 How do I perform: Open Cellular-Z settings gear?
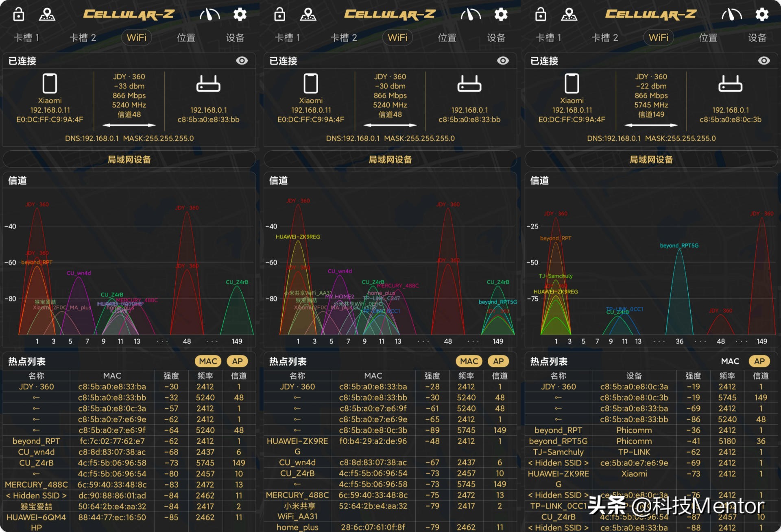240,14
